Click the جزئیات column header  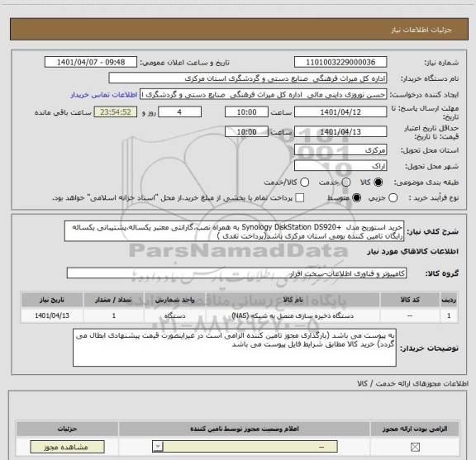click(x=68, y=429)
